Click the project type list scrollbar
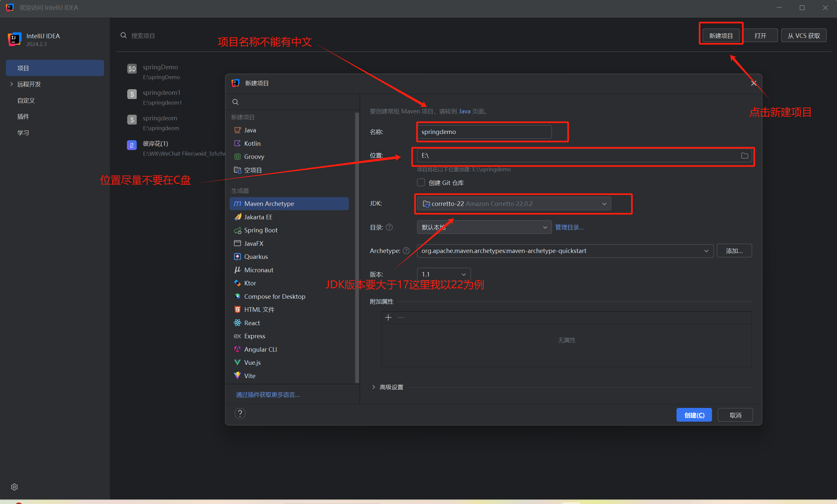Image resolution: width=837 pixels, height=504 pixels. click(x=357, y=248)
